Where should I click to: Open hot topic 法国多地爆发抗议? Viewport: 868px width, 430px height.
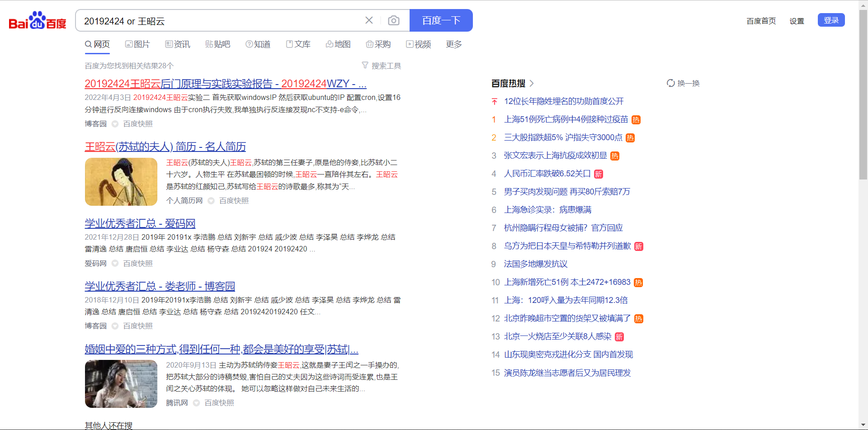(x=536, y=264)
